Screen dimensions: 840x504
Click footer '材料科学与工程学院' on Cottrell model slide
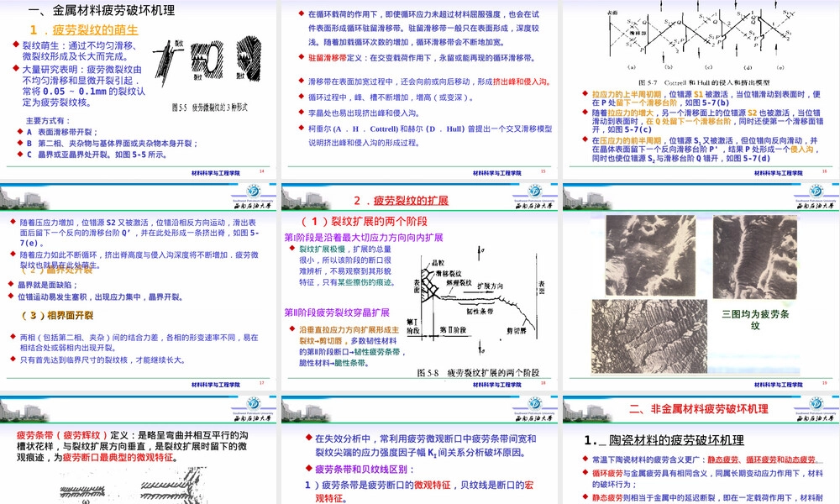click(x=779, y=173)
